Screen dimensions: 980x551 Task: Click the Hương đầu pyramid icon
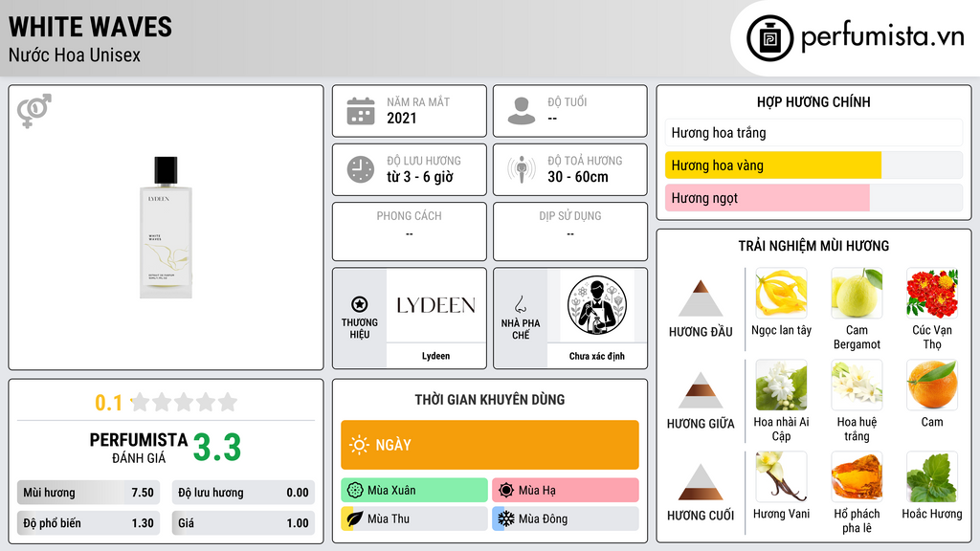701,298
